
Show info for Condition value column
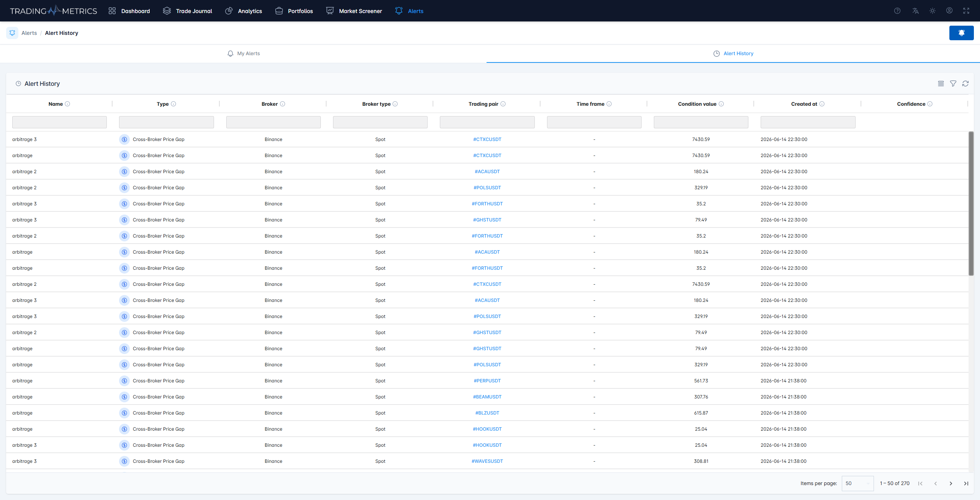[721, 104]
